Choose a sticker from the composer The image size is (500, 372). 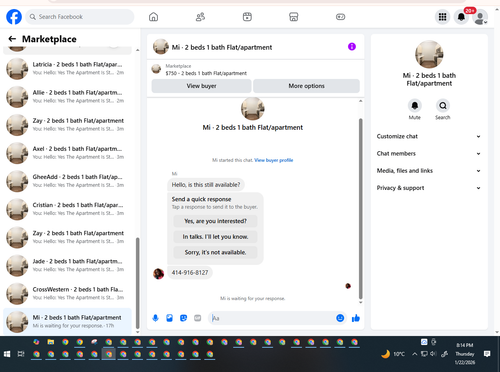(183, 318)
